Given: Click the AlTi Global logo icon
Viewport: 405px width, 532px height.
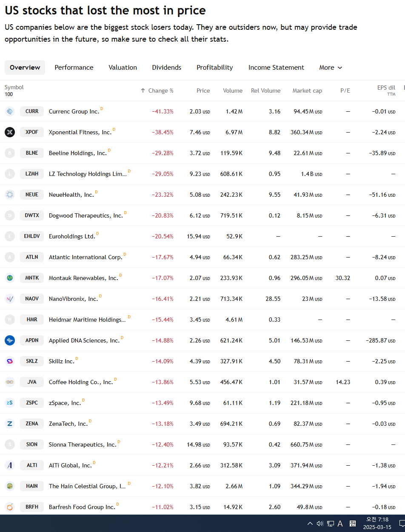Looking at the screenshot, I should (10, 465).
